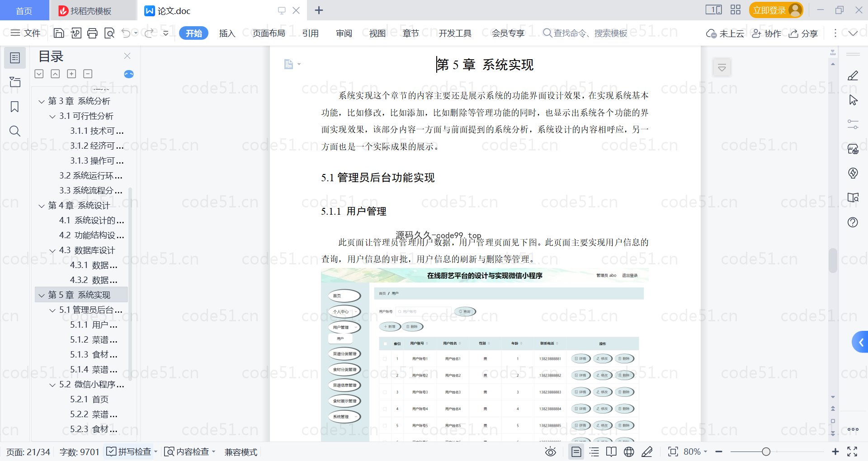Click the Undo arrow icon
The width and height of the screenshot is (868, 461).
click(x=126, y=33)
